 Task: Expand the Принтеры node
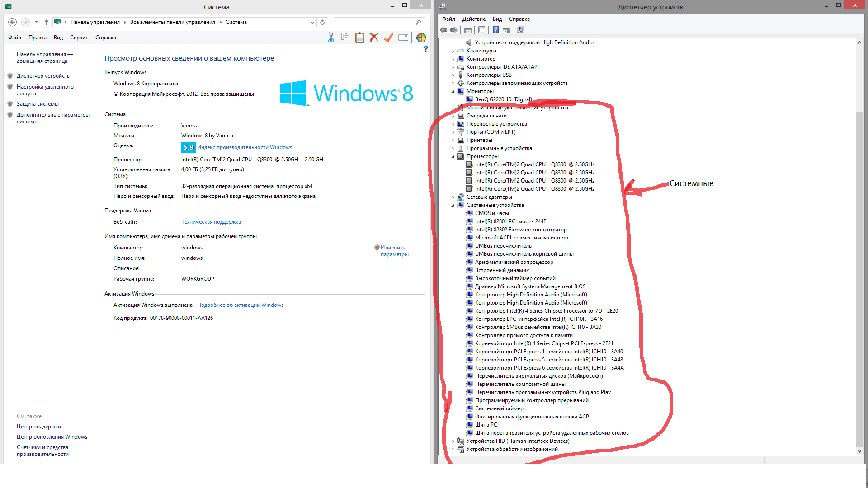pyautogui.click(x=453, y=141)
